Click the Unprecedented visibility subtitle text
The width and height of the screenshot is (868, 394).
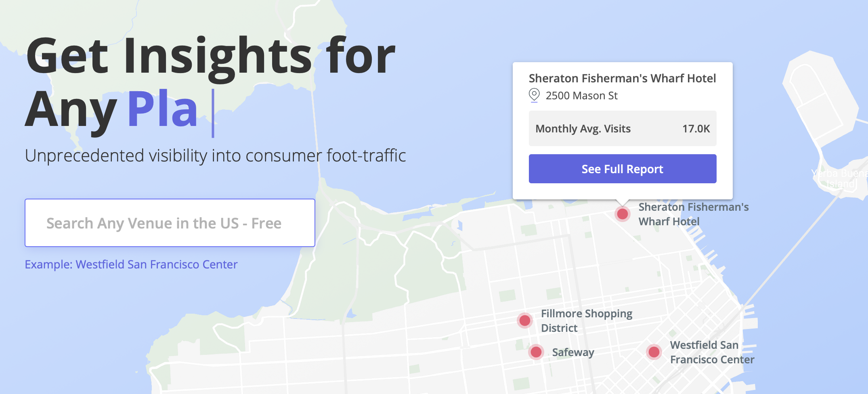[x=215, y=155]
